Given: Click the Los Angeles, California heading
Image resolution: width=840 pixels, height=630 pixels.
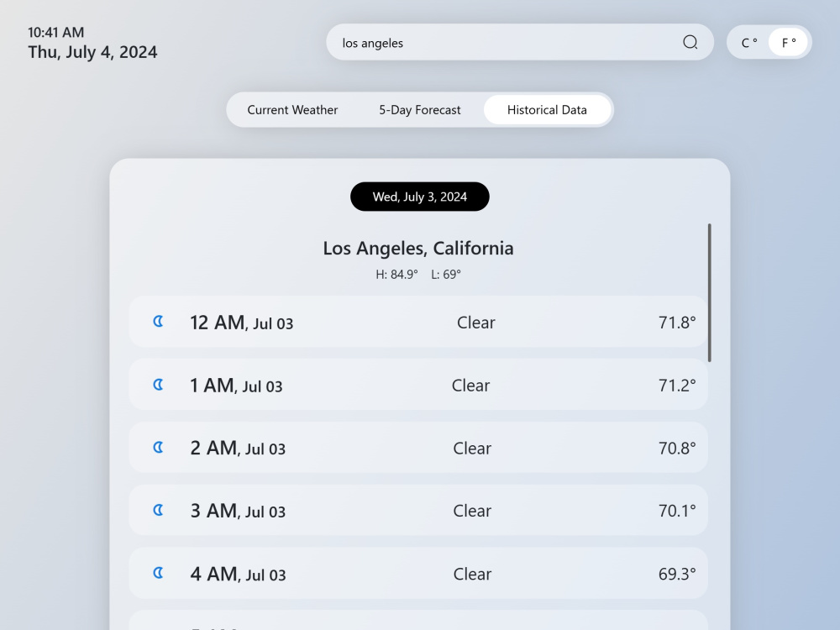Looking at the screenshot, I should click(418, 248).
